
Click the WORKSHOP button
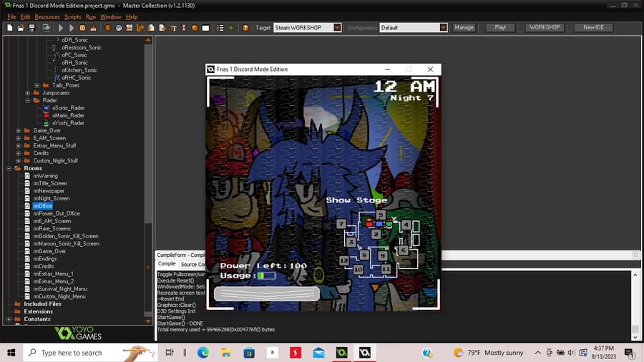(x=545, y=27)
